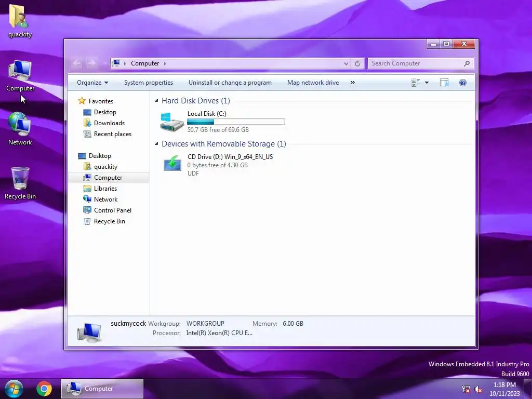The width and height of the screenshot is (532, 399).
Task: Click the network status tray icon
Action: (466, 389)
